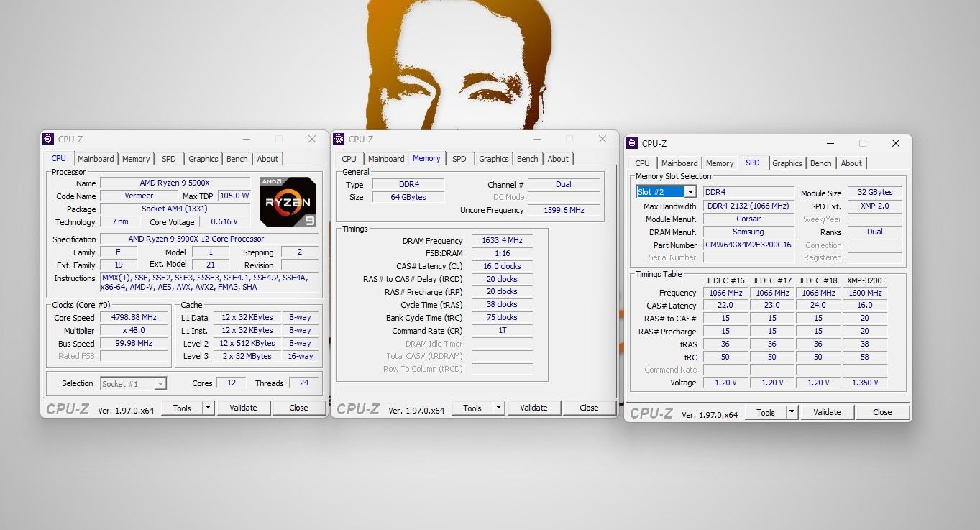Click CPU-Z app icon in SPD window title bar

point(632,143)
